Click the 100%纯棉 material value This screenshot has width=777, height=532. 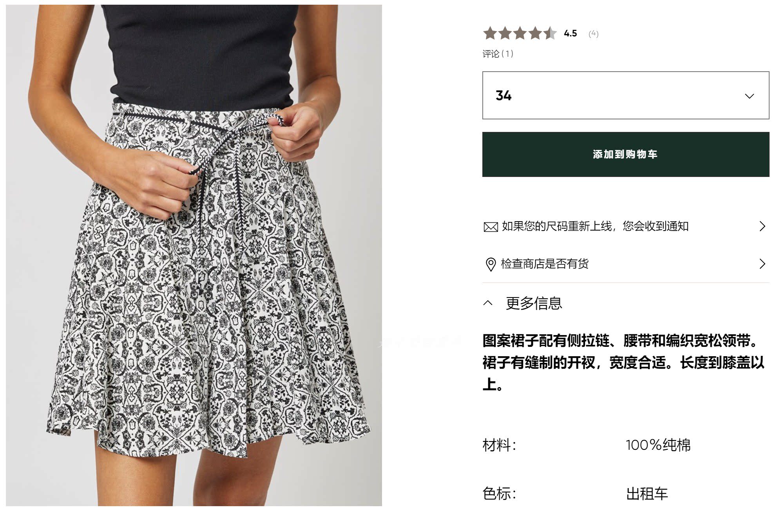pos(658,445)
